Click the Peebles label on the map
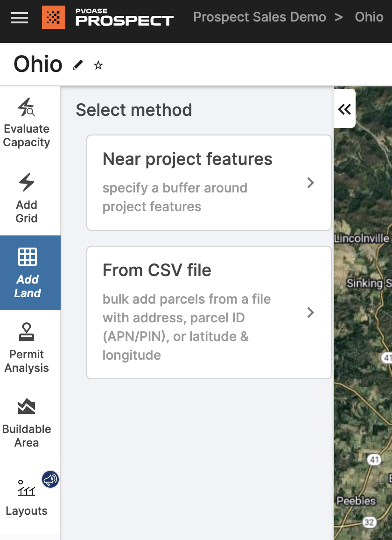 (x=356, y=501)
